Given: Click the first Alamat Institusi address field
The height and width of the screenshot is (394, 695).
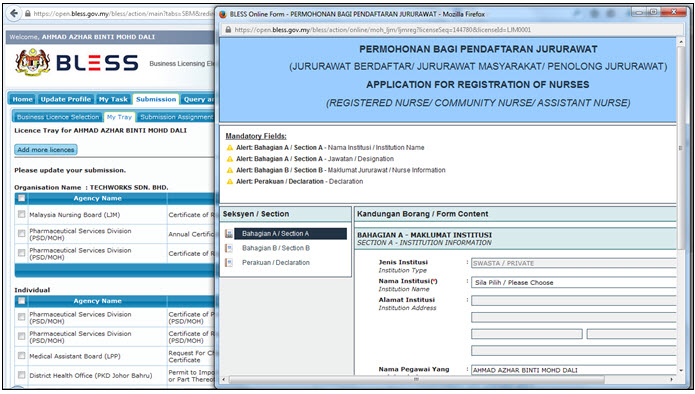Looking at the screenshot, I should (x=574, y=301).
